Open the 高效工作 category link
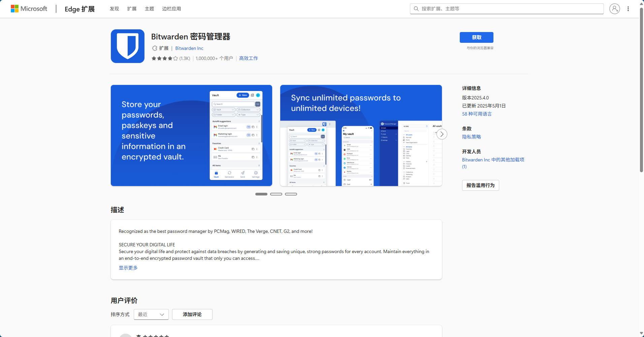 click(x=249, y=58)
